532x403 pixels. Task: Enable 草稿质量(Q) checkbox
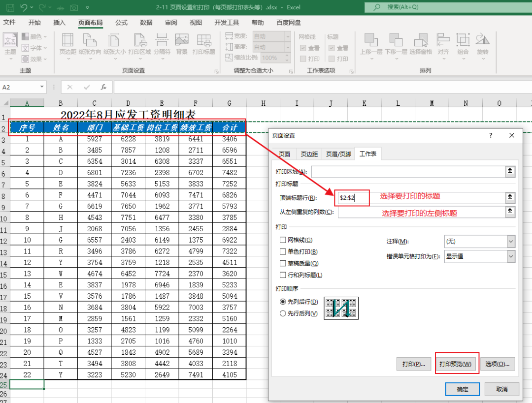[283, 263]
